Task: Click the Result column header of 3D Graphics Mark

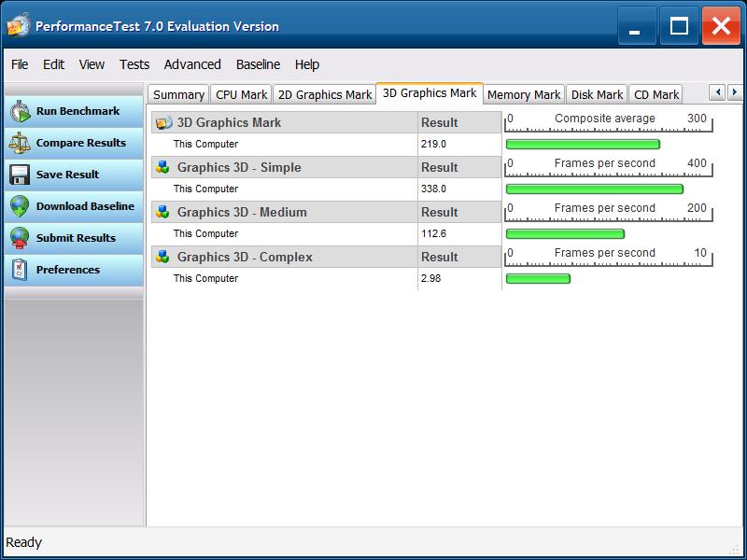Action: [x=439, y=123]
